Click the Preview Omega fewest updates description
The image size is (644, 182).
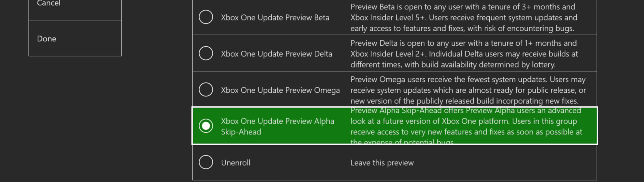pyautogui.click(x=468, y=90)
